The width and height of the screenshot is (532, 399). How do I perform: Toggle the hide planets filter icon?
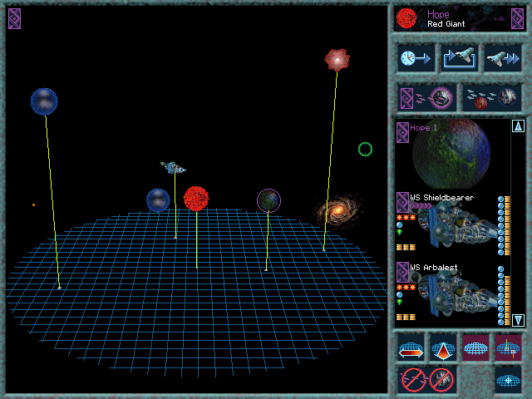click(x=441, y=380)
